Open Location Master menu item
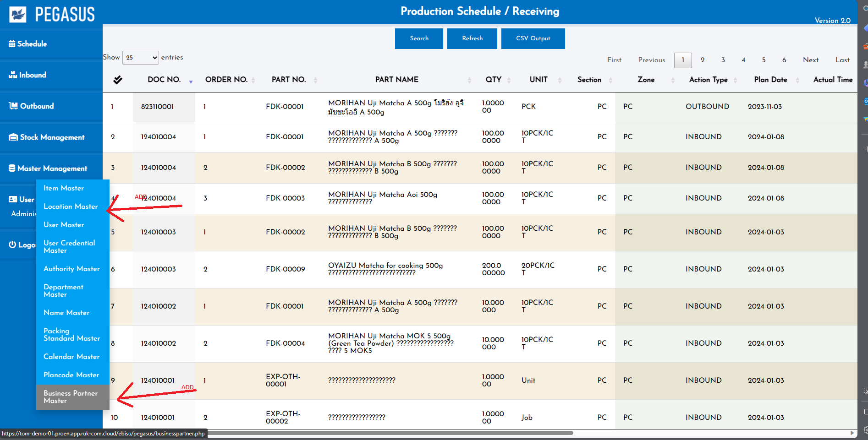Screen dimensions: 868x440 click(71, 206)
